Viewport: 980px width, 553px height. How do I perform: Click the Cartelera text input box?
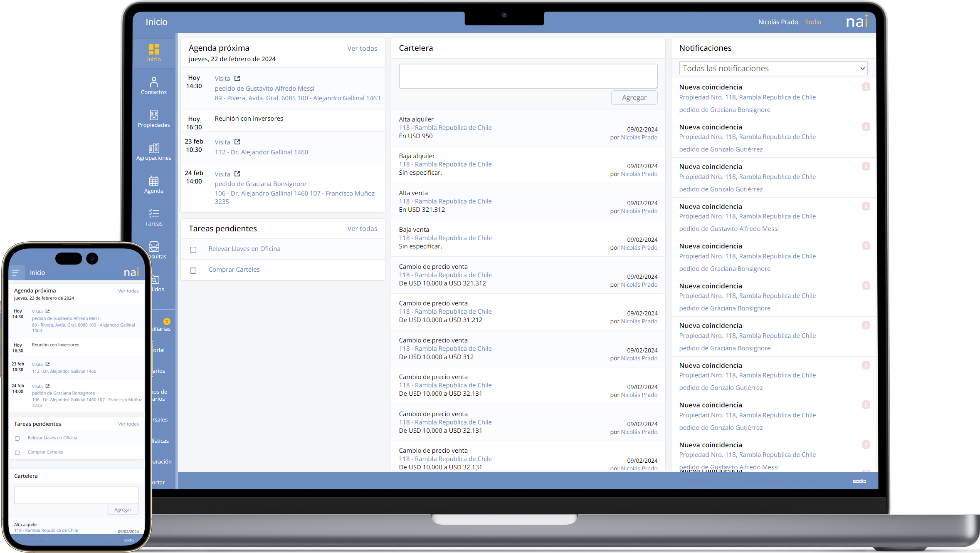point(528,76)
